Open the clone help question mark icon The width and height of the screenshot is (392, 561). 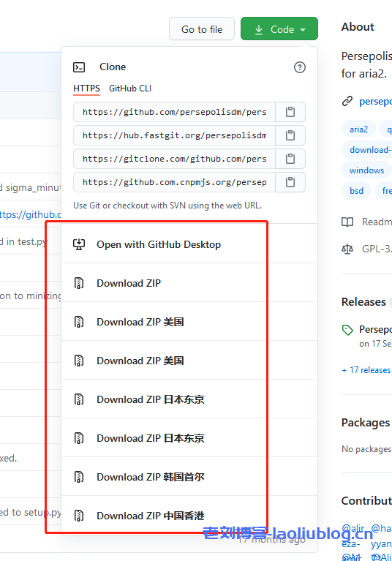point(300,67)
